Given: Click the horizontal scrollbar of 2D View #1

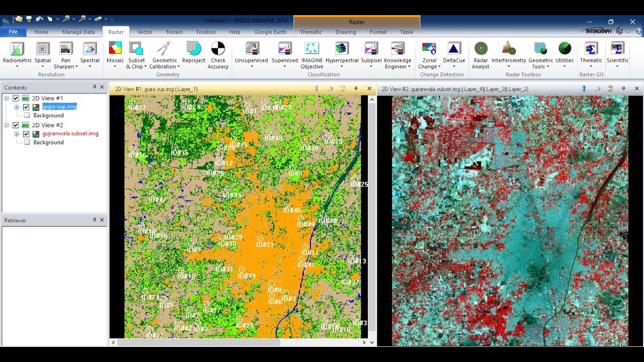Looking at the screenshot, I should 199,342.
